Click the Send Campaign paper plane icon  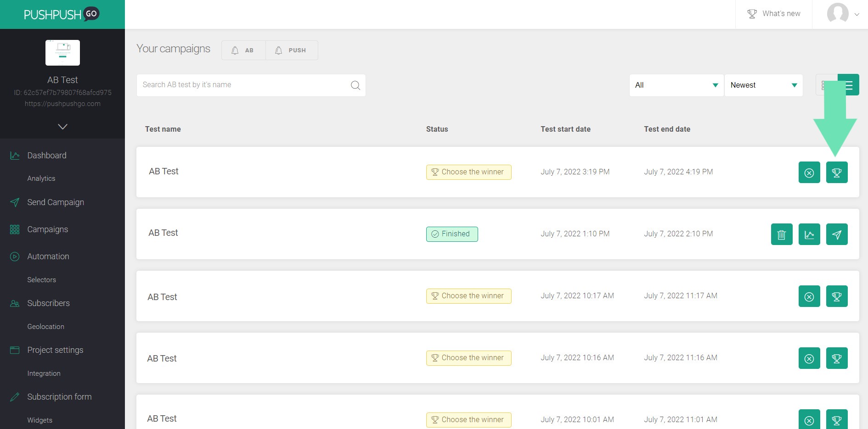coord(15,202)
